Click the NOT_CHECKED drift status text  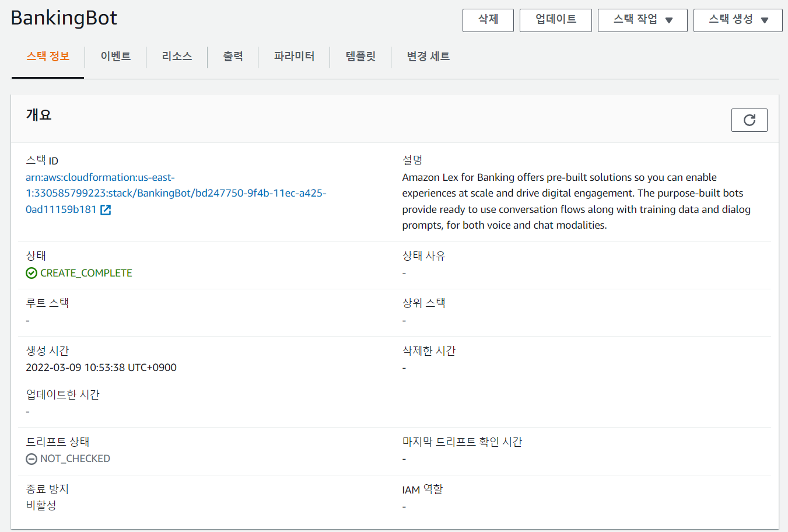click(x=75, y=459)
